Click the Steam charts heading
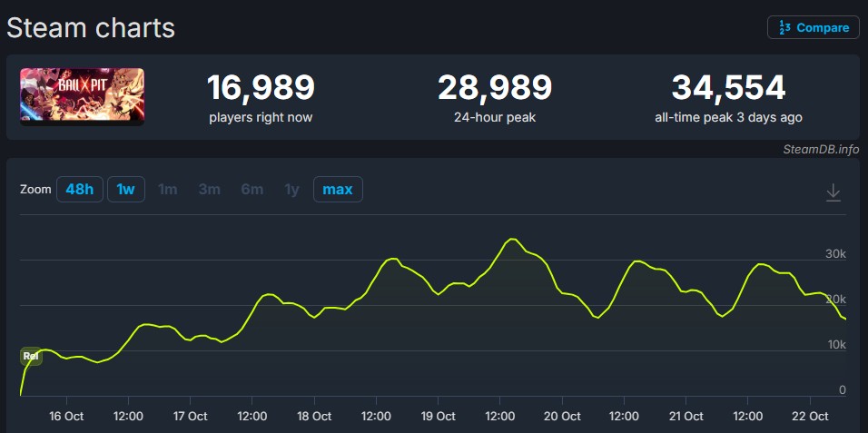The width and height of the screenshot is (868, 433). tap(91, 27)
